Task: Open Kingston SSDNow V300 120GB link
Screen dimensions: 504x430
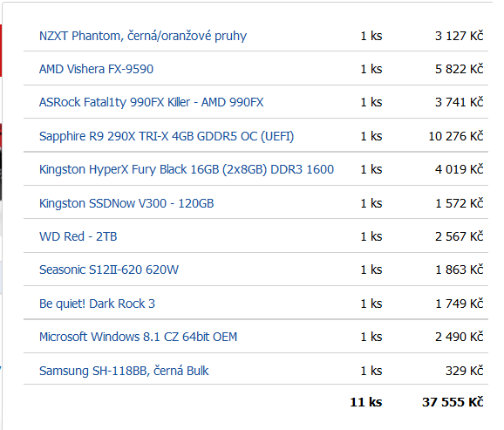Action: coord(126,203)
